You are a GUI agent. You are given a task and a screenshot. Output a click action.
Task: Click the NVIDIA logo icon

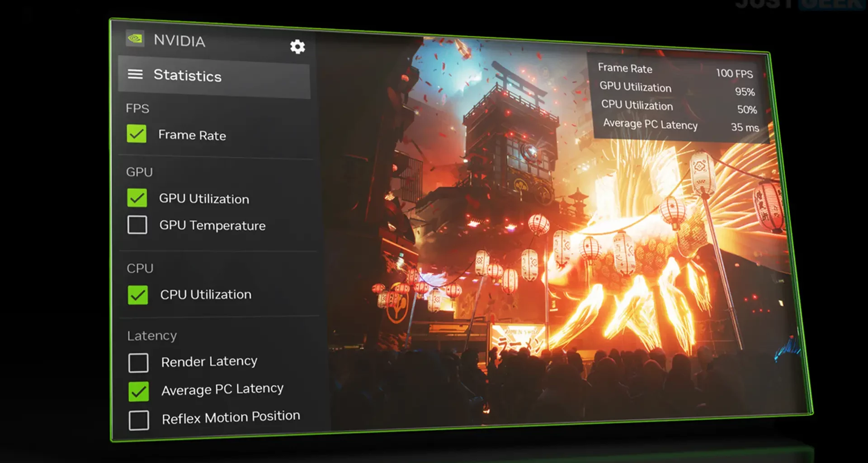(x=135, y=38)
